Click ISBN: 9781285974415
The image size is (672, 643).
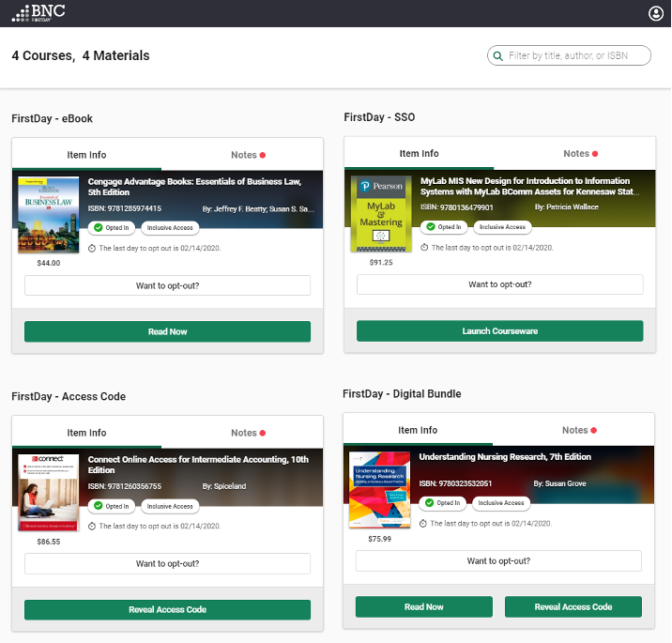coord(125,208)
